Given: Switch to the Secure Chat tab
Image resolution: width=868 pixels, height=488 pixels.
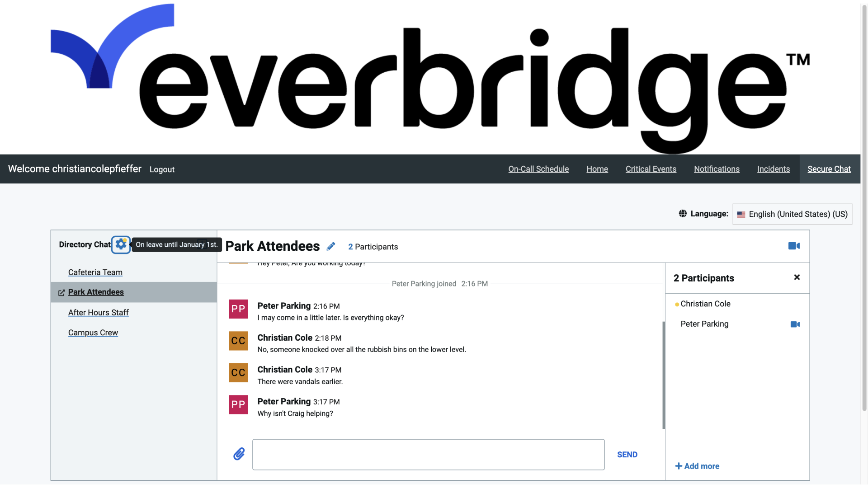Looking at the screenshot, I should pos(829,169).
